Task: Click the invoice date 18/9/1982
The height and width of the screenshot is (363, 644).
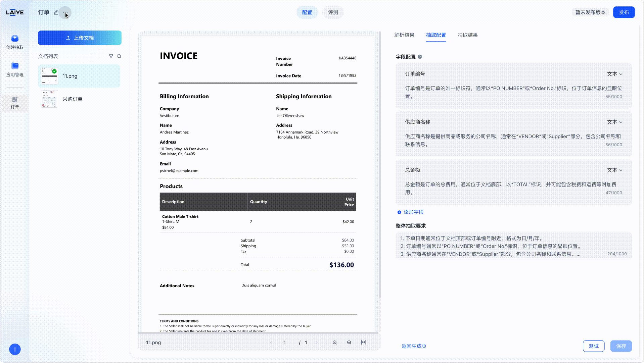Action: [x=347, y=75]
